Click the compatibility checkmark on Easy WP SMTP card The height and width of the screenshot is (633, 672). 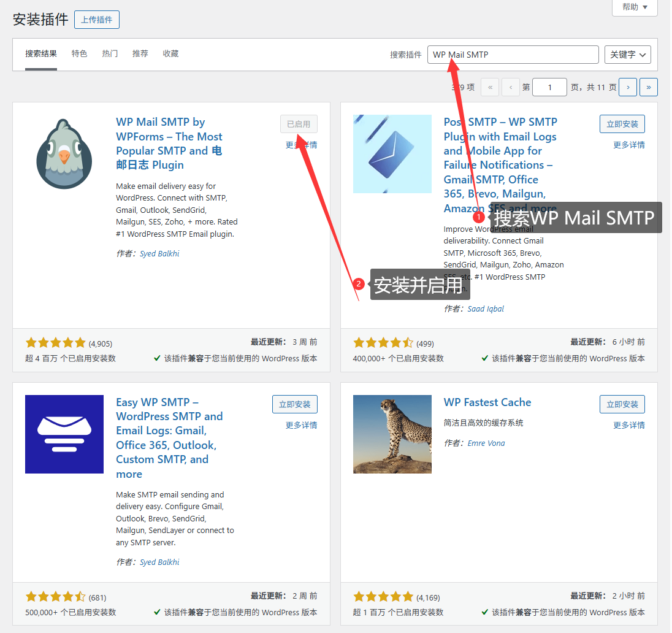click(158, 612)
